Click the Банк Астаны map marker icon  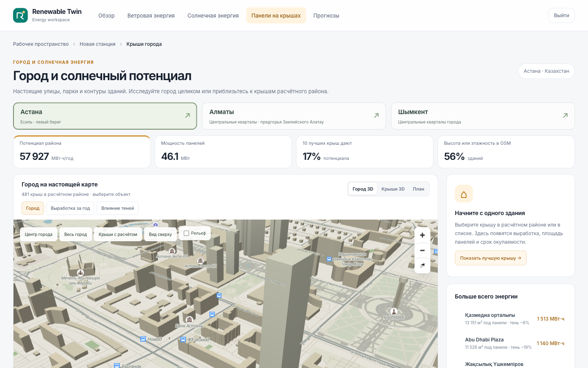(x=189, y=320)
